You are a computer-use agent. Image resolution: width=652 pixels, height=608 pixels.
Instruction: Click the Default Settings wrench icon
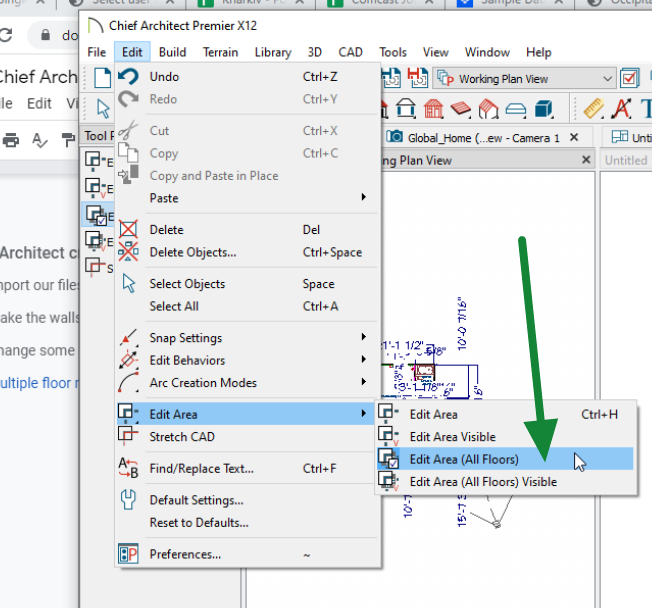(128, 500)
